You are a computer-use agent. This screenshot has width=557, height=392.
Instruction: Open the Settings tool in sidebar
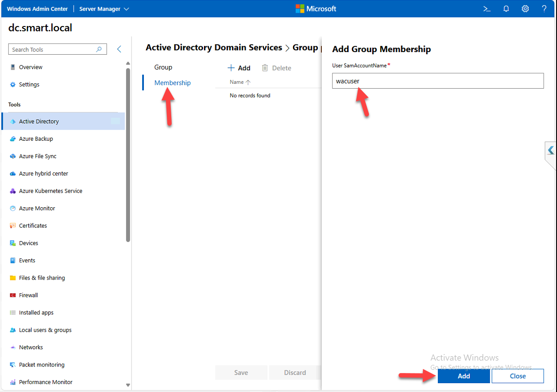click(63, 84)
